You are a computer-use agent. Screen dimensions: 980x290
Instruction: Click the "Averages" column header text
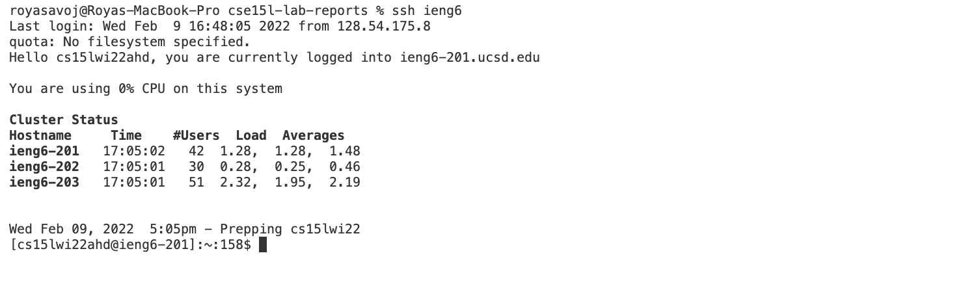pyautogui.click(x=313, y=136)
